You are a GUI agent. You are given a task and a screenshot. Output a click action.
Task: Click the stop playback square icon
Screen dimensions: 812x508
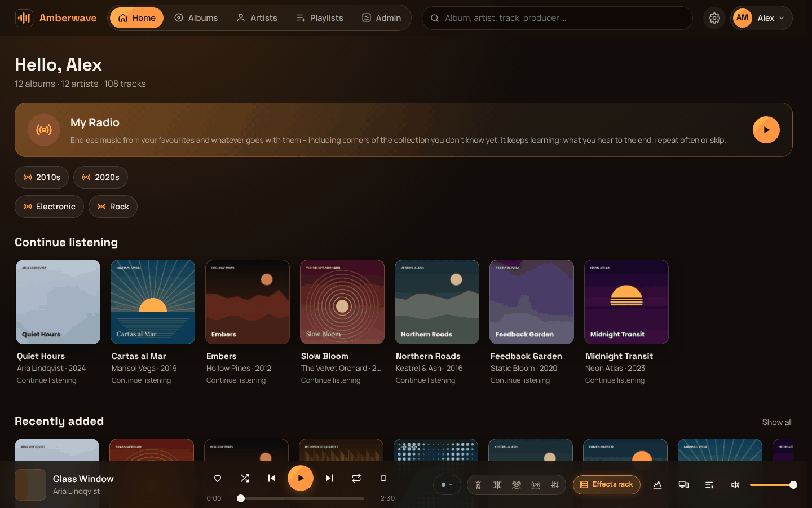[x=383, y=478]
